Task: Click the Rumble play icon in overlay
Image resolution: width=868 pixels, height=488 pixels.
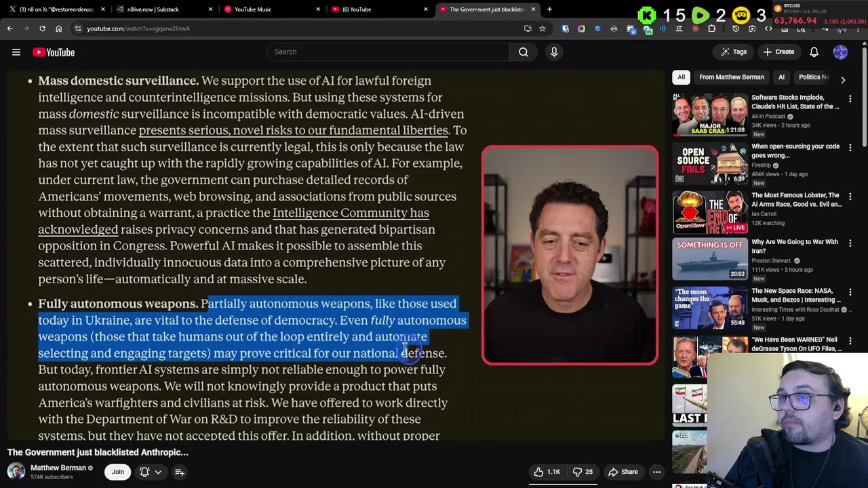Action: (x=701, y=15)
